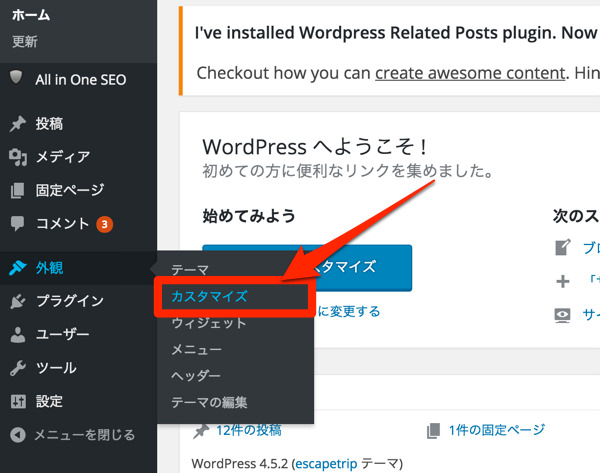600x473 pixels.
Task: Click the blue link beside the monitor icon
Action: click(591, 315)
